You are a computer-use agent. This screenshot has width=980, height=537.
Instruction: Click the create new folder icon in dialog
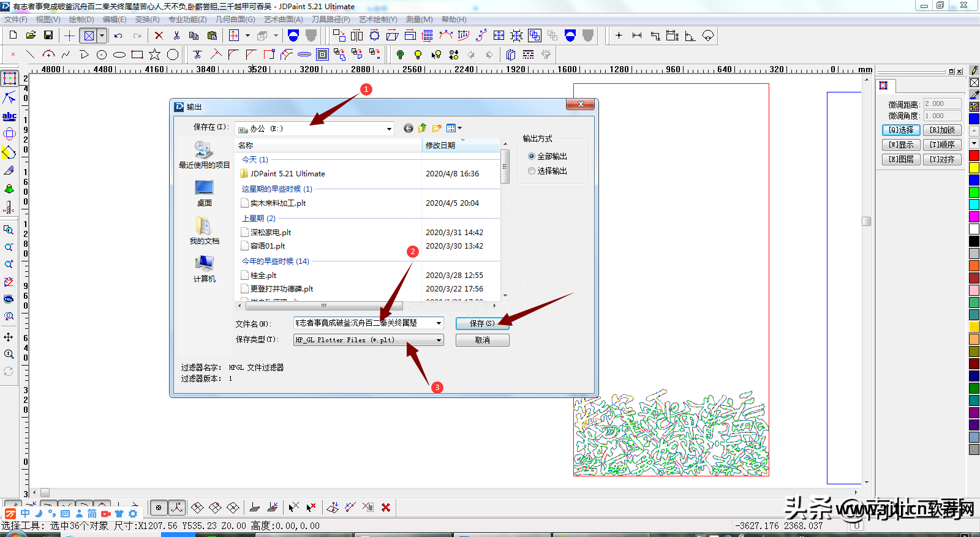[x=437, y=128]
